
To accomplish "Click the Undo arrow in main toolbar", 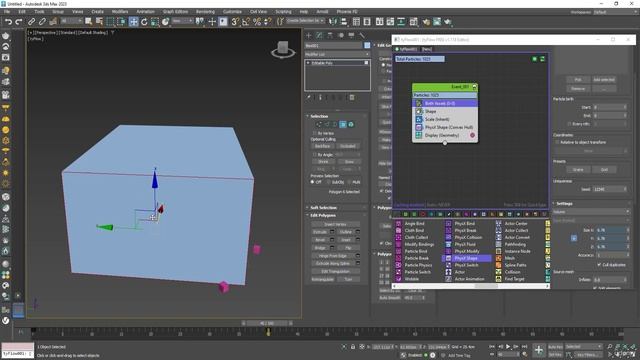I will 8,22.
